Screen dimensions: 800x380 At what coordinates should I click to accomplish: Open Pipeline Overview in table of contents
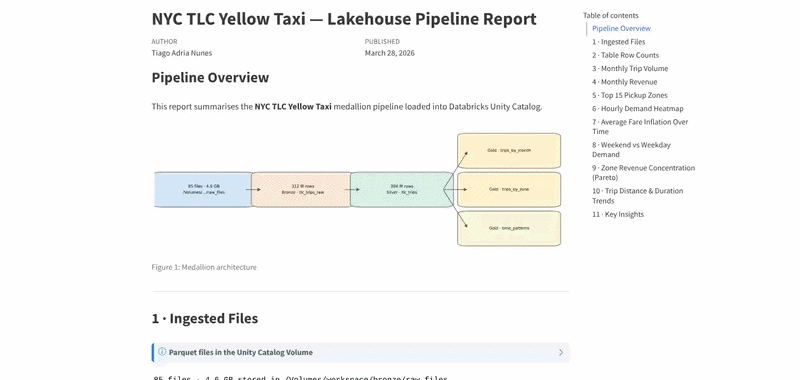[621, 29]
